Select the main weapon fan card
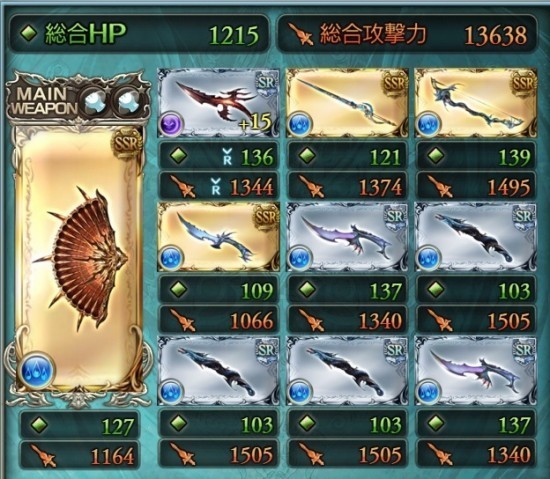 coord(79,258)
